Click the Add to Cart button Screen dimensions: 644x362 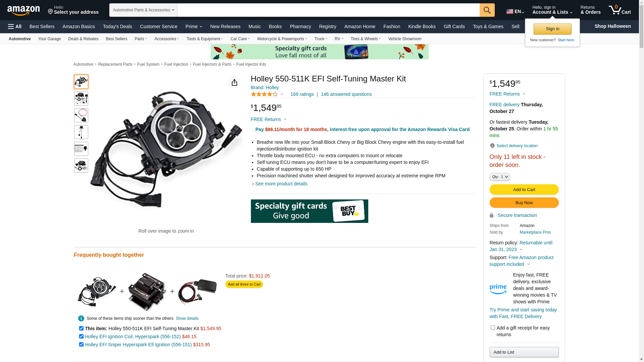(x=524, y=190)
